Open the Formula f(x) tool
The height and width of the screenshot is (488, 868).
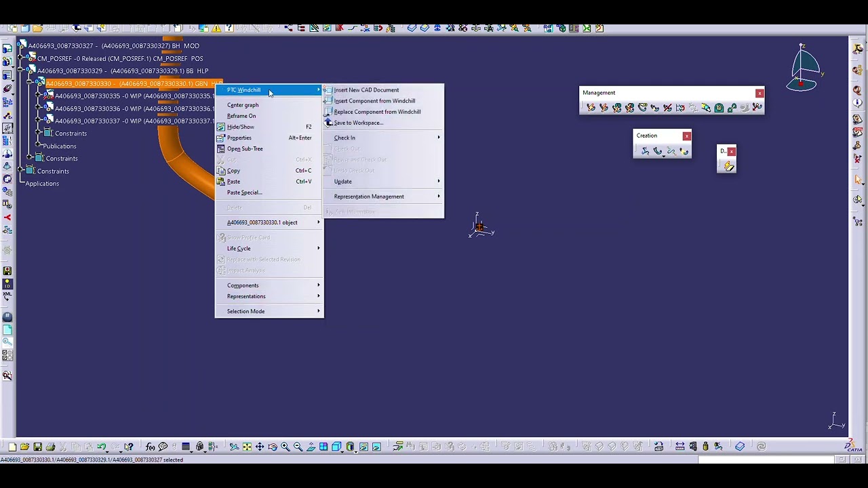[151, 447]
